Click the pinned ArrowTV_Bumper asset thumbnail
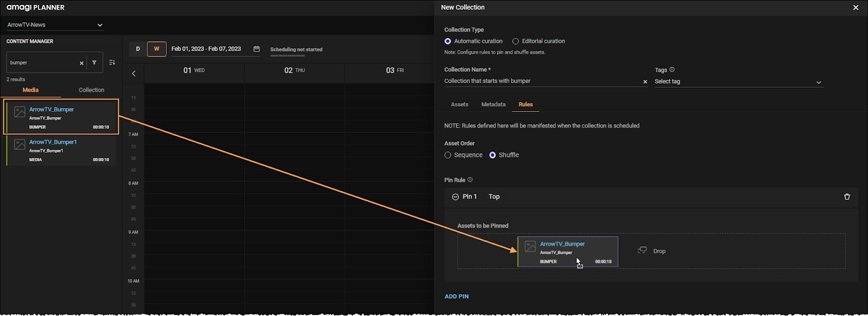This screenshot has height=316, width=868. click(531, 246)
